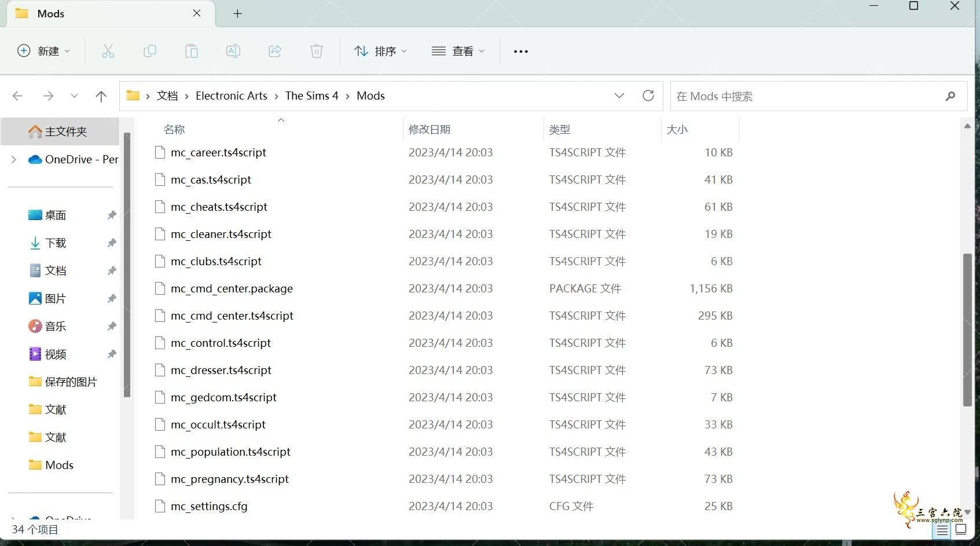Refresh the Mods folder view
Image resolution: width=980 pixels, height=546 pixels.
(x=648, y=96)
